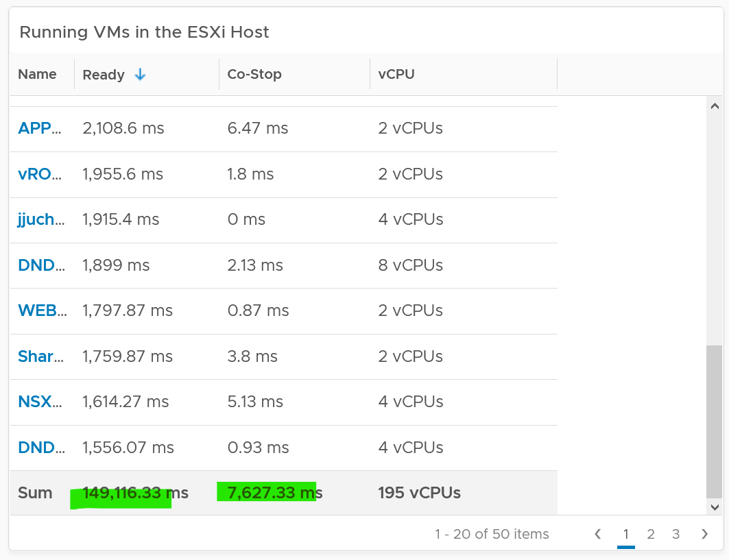This screenshot has height=560, width=729.
Task: Go to next page with right chevron
Action: [x=705, y=534]
